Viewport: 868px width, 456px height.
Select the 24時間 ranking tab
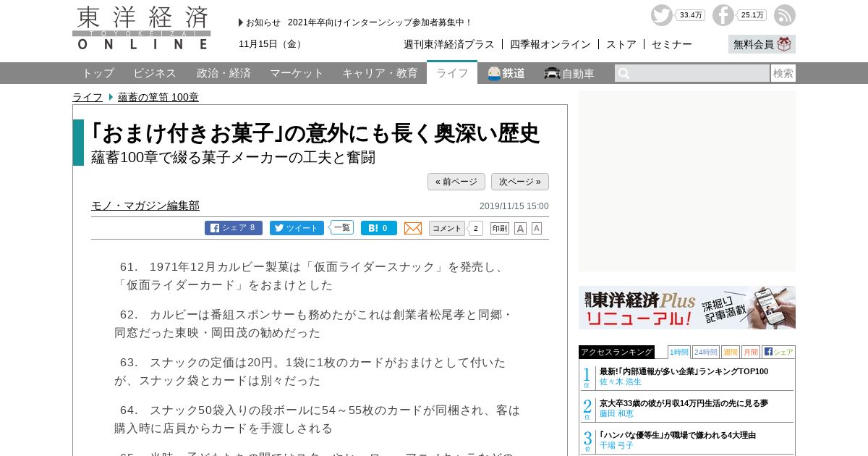click(x=706, y=352)
